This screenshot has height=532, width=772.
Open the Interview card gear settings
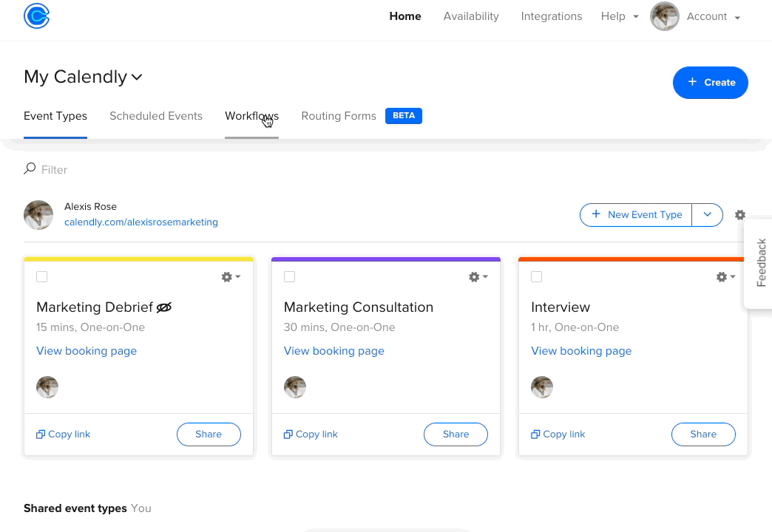click(725, 277)
